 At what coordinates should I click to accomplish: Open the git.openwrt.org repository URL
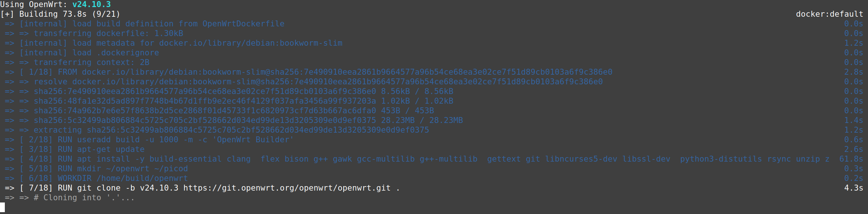click(287, 188)
